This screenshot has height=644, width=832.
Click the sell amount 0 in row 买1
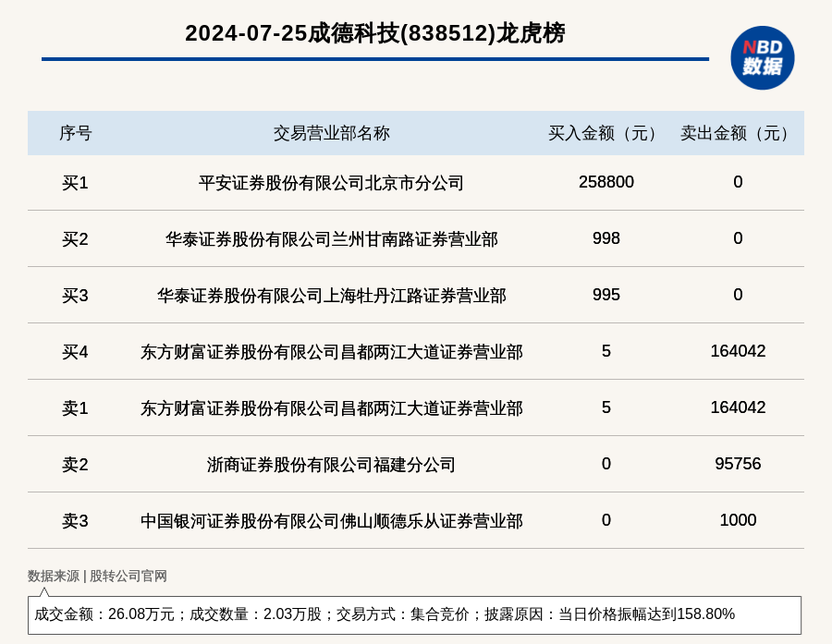coord(738,182)
